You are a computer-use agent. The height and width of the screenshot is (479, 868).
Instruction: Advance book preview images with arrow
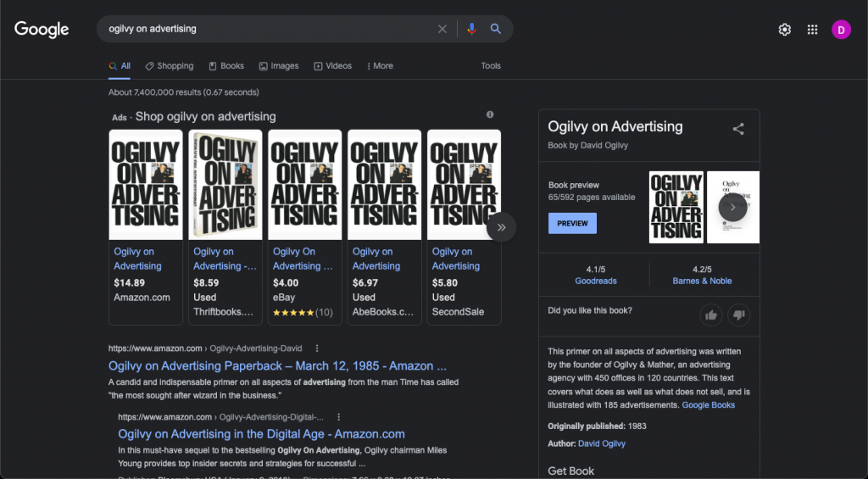[x=733, y=207]
